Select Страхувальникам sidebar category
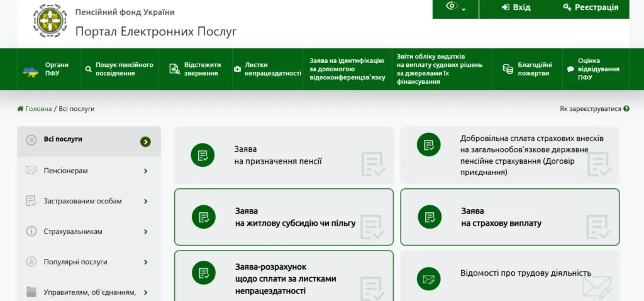The image size is (644, 301). (89, 232)
